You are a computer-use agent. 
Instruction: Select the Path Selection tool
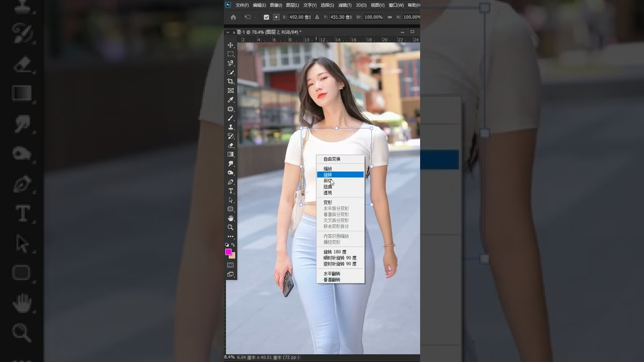pos(230,200)
